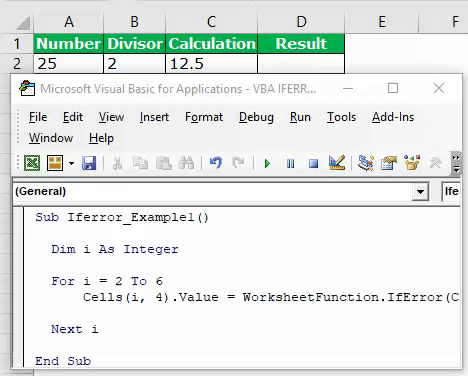Select column E header in Excel
Image resolution: width=468 pixels, height=376 pixels.
click(382, 22)
